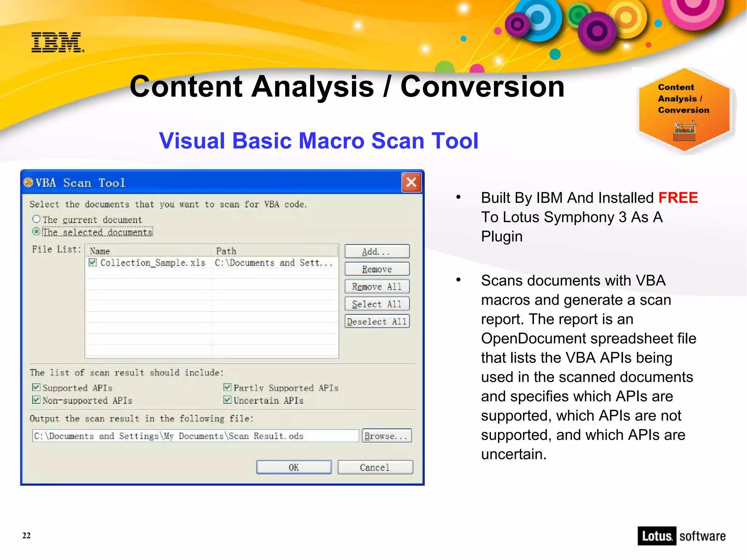Open Browse... for output file

point(386,436)
